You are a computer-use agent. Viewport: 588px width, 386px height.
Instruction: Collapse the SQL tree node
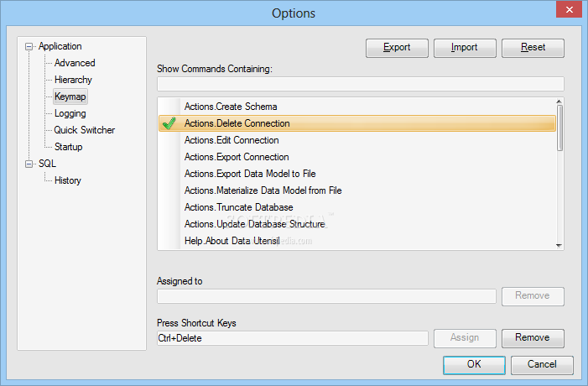click(29, 164)
